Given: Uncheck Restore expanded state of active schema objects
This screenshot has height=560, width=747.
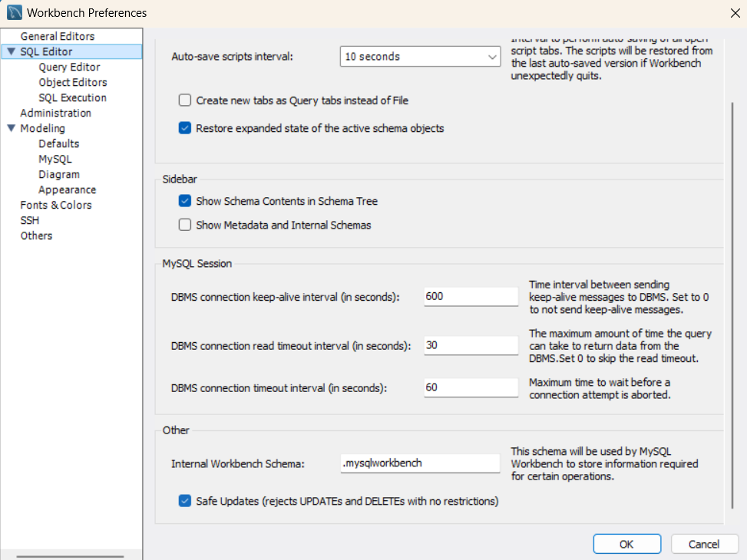Looking at the screenshot, I should tap(185, 128).
